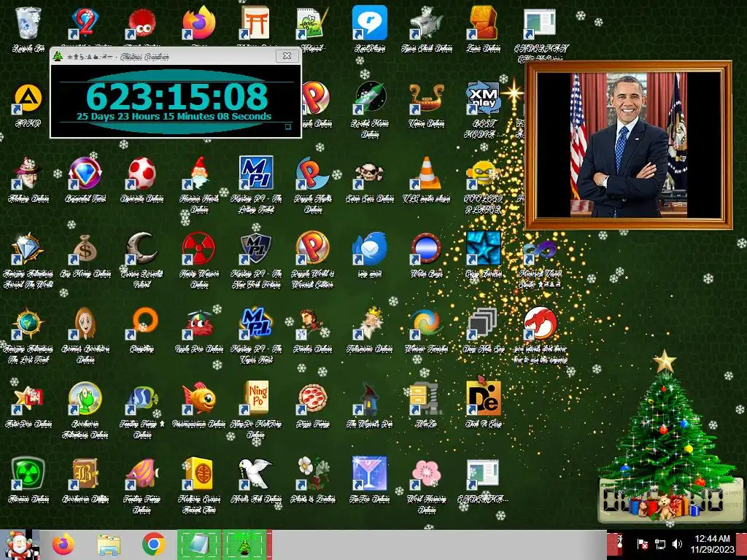Open the Notepad++ desktop shortcut

tap(312, 23)
